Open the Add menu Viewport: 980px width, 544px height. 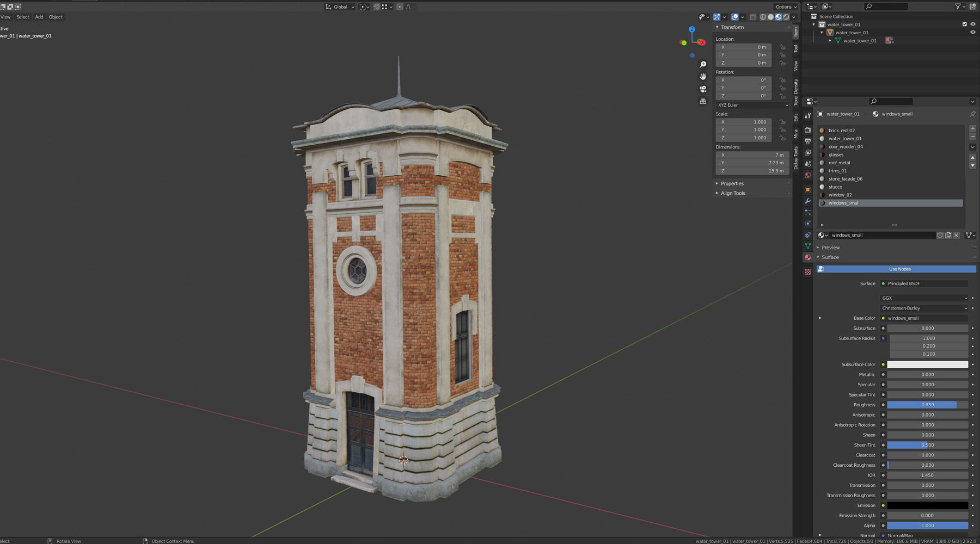39,17
